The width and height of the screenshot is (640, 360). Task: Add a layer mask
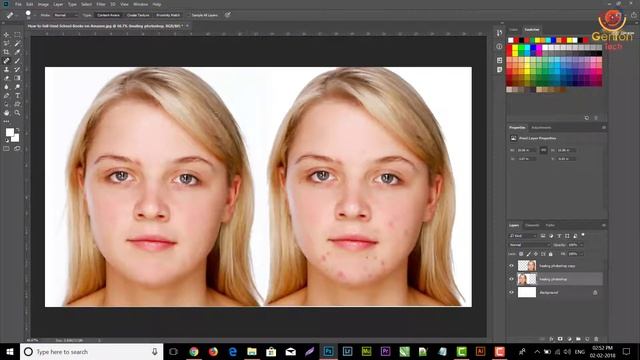tap(560, 339)
